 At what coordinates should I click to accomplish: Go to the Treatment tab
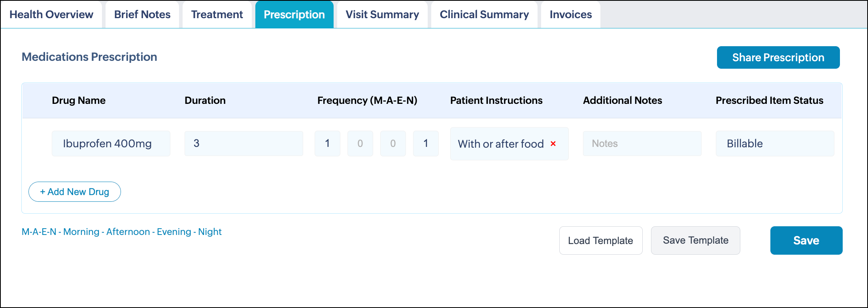217,15
